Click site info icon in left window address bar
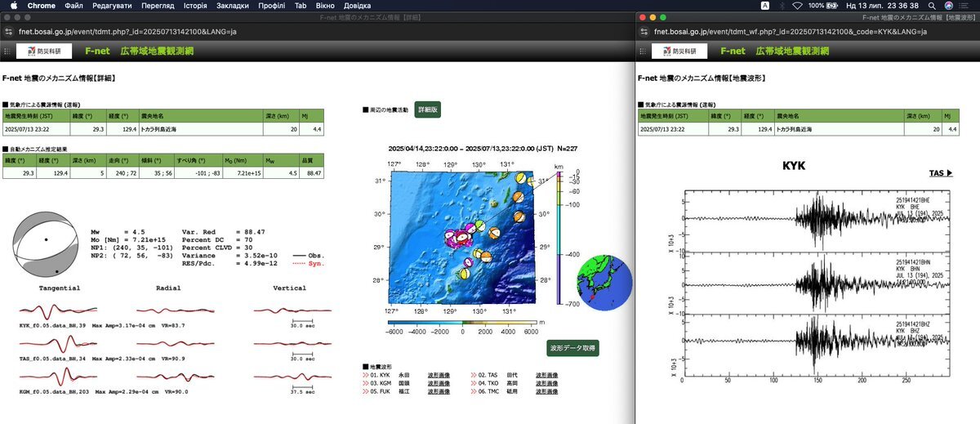 8,31
